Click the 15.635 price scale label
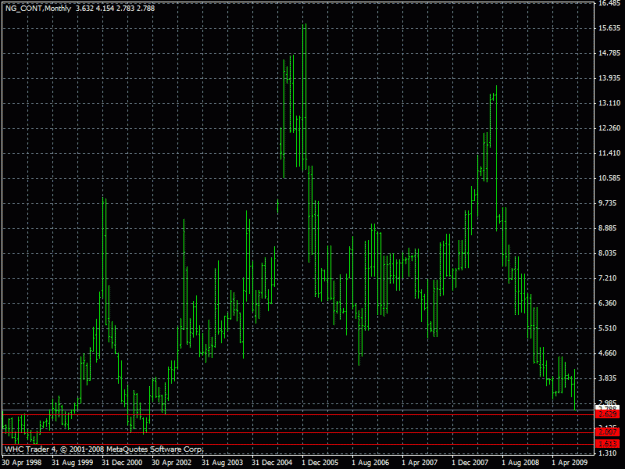 click(609, 28)
